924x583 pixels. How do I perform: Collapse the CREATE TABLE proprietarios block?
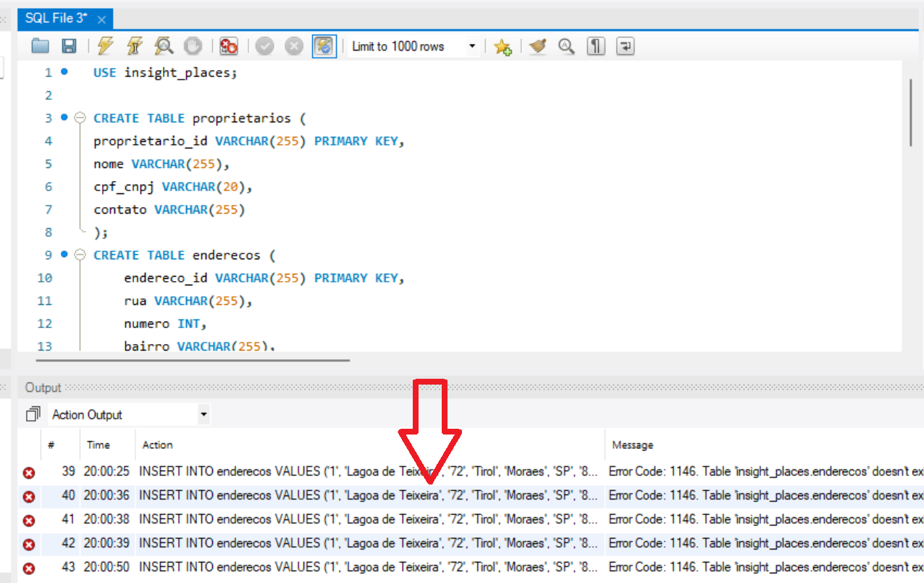coord(80,117)
